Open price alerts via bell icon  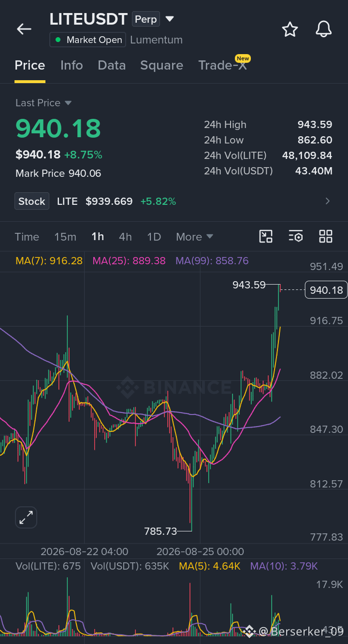324,29
